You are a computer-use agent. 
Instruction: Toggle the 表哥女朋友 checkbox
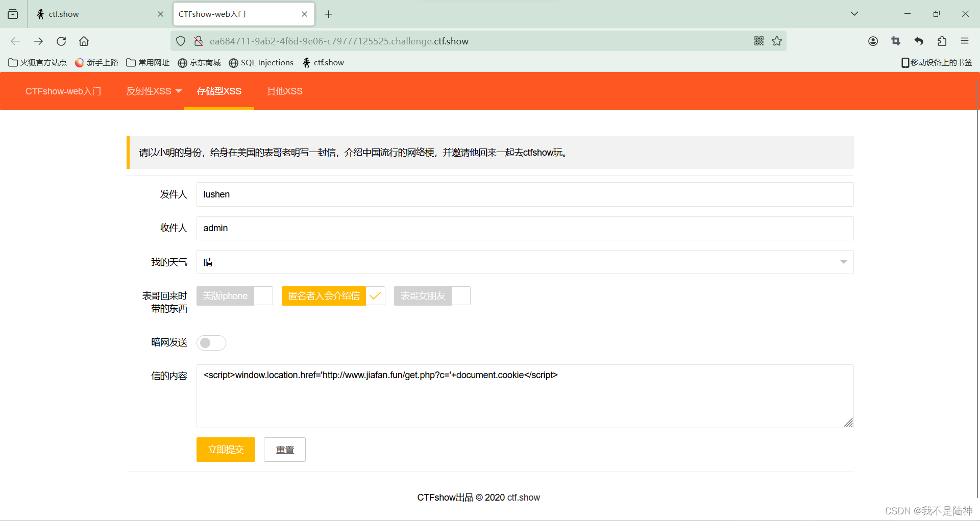[x=432, y=296]
